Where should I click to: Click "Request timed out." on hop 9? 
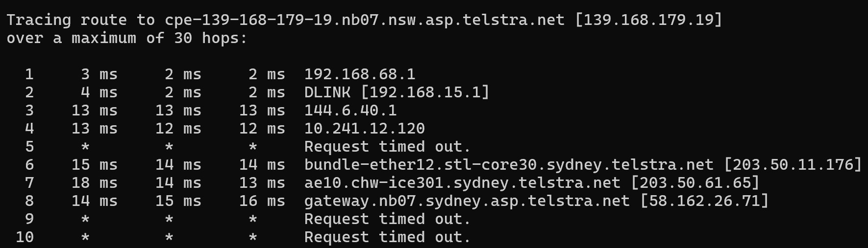pyautogui.click(x=387, y=219)
